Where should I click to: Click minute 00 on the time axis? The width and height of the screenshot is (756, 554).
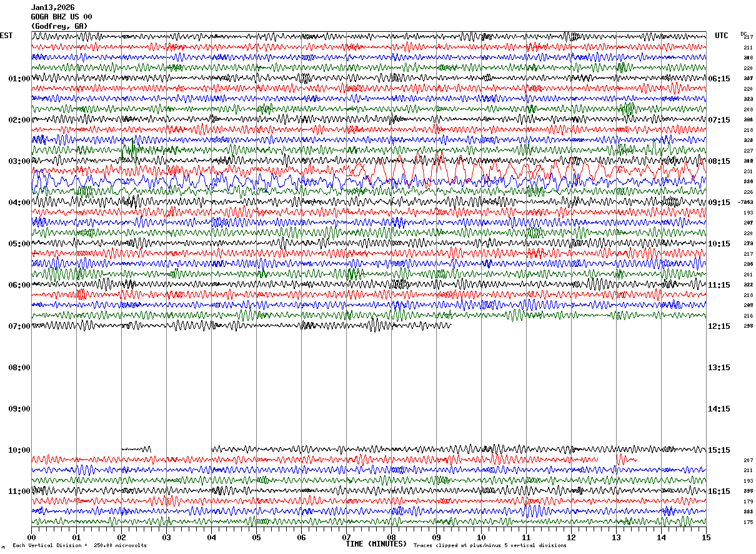(x=31, y=537)
